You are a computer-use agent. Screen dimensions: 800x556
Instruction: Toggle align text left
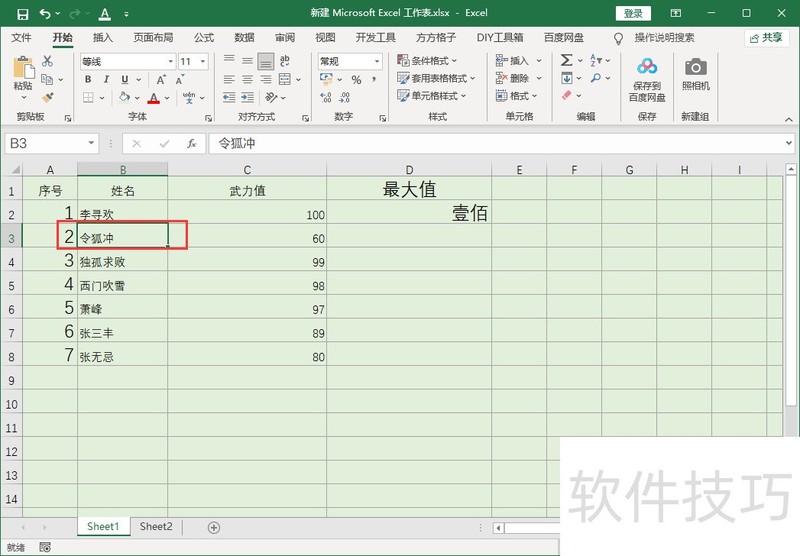229,79
